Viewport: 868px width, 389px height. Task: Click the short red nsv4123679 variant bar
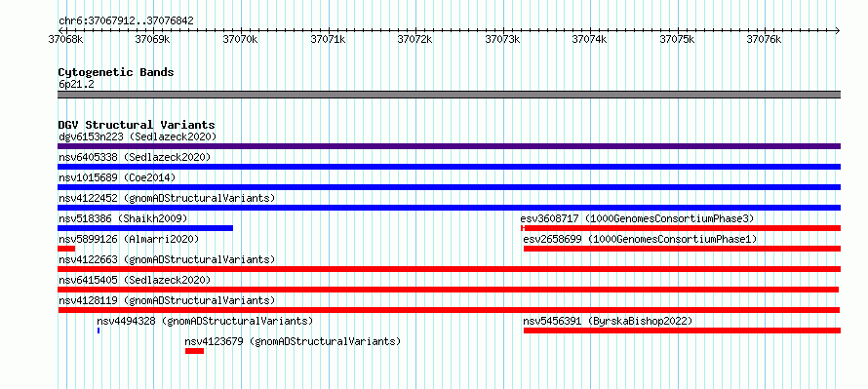[194, 351]
